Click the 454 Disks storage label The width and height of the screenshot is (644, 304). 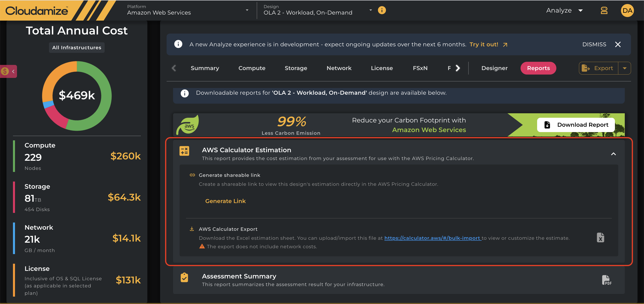[x=37, y=210]
